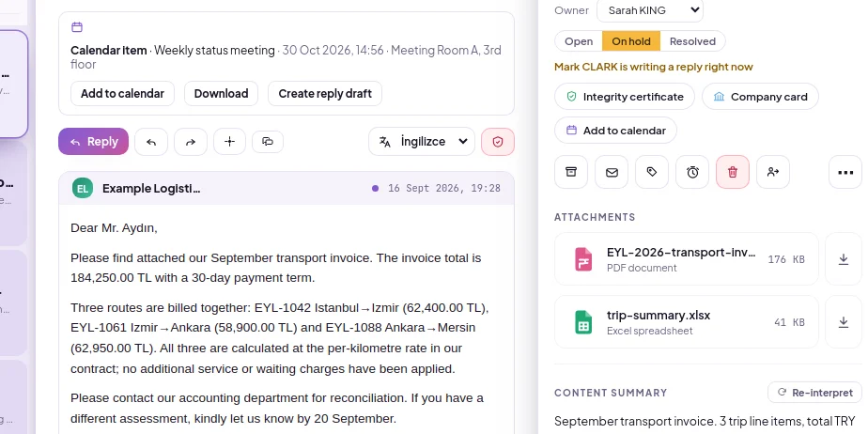Click the red trash delete icon

[733, 172]
